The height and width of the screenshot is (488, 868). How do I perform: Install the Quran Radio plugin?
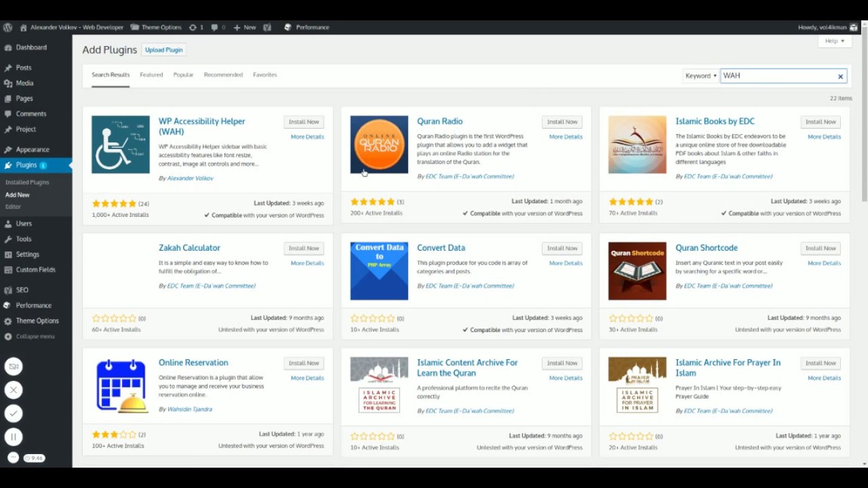(562, 122)
